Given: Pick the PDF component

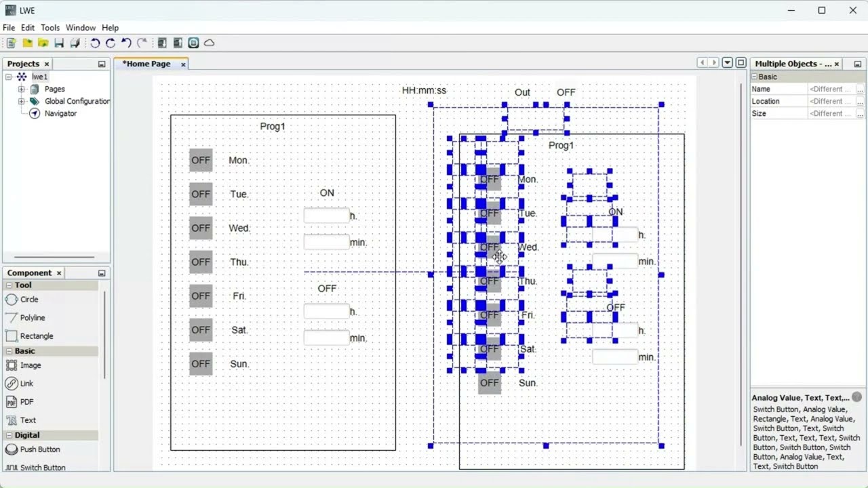Looking at the screenshot, I should [x=20, y=402].
